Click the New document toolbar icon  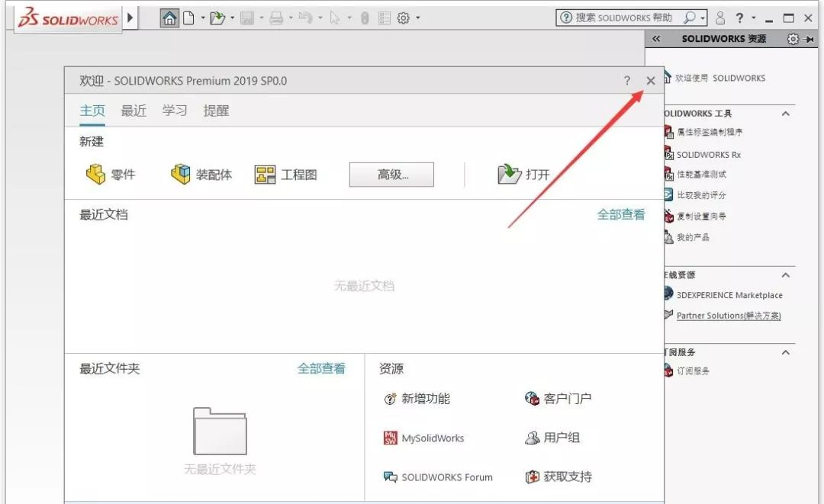188,18
